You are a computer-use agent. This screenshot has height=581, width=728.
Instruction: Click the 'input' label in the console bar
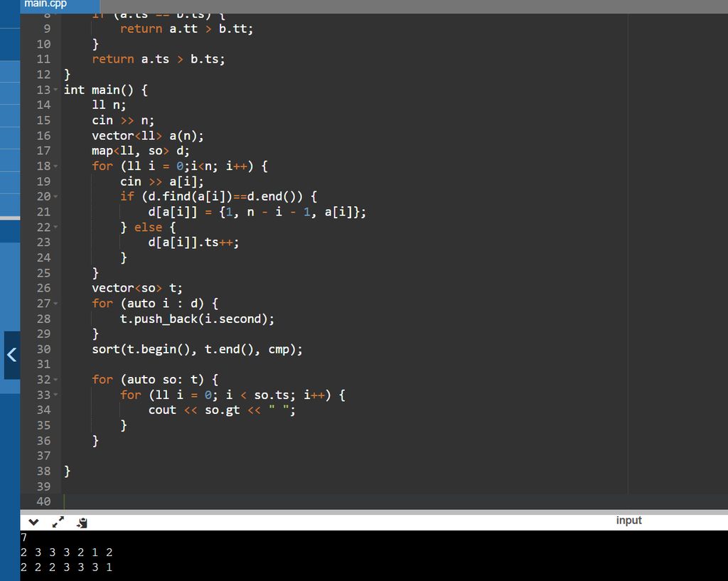[x=628, y=520]
